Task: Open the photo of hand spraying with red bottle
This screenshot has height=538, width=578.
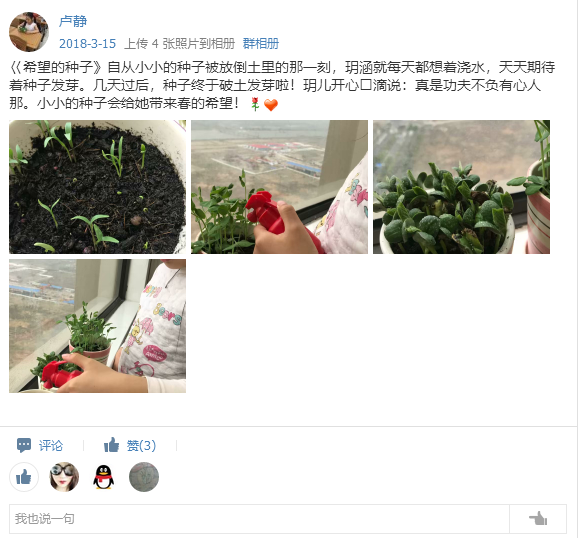Action: pyautogui.click(x=279, y=187)
